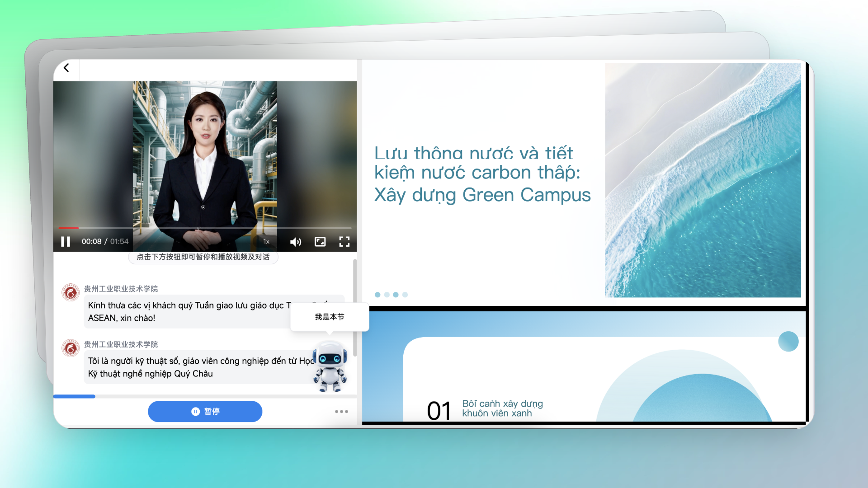
Task: Open 1x playback speed selector
Action: click(x=266, y=242)
